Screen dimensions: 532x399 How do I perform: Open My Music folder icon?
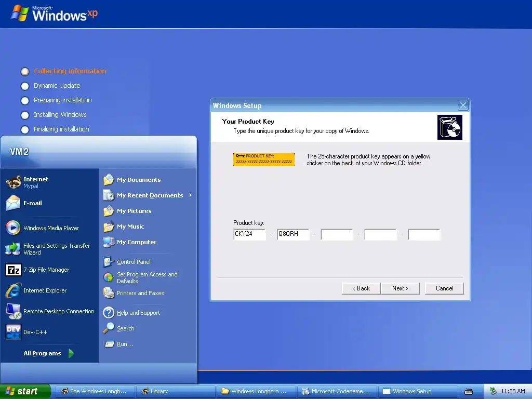pyautogui.click(x=109, y=227)
